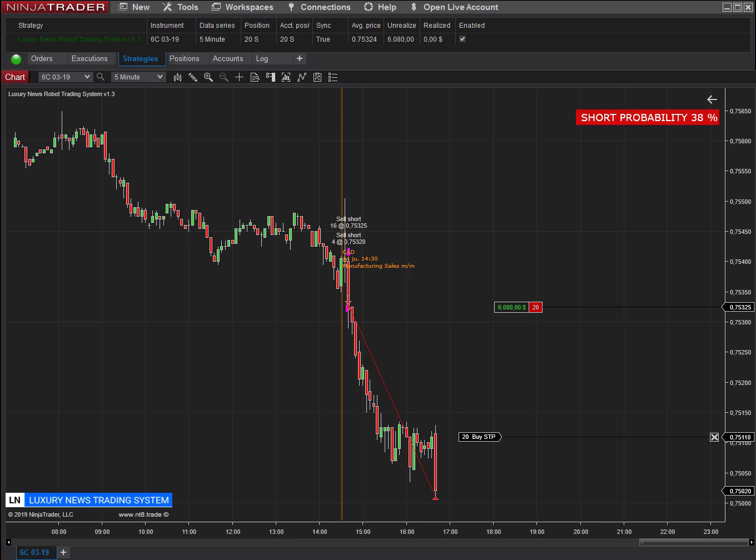Click the zoom out magnifier icon

click(x=224, y=77)
